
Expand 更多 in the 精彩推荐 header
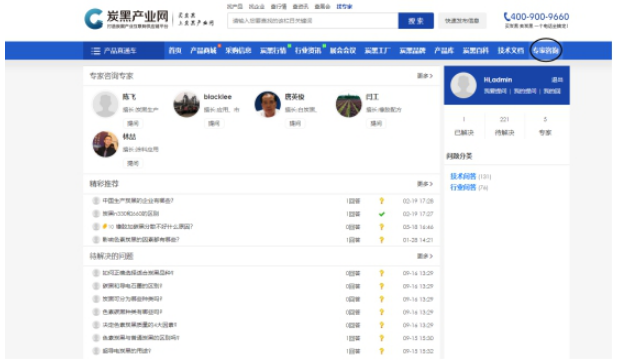pyautogui.click(x=425, y=184)
